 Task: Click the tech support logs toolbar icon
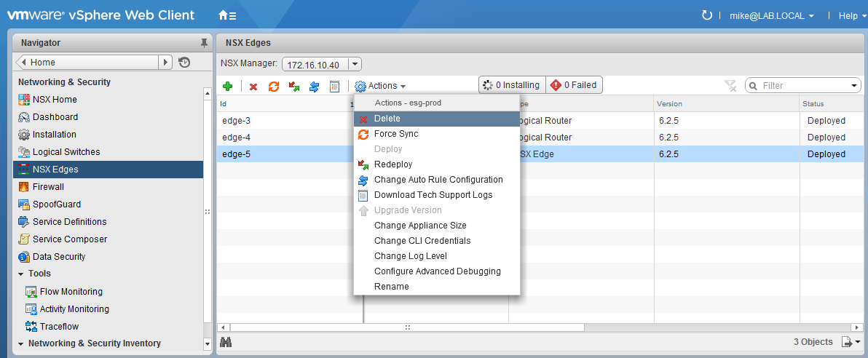click(x=335, y=86)
